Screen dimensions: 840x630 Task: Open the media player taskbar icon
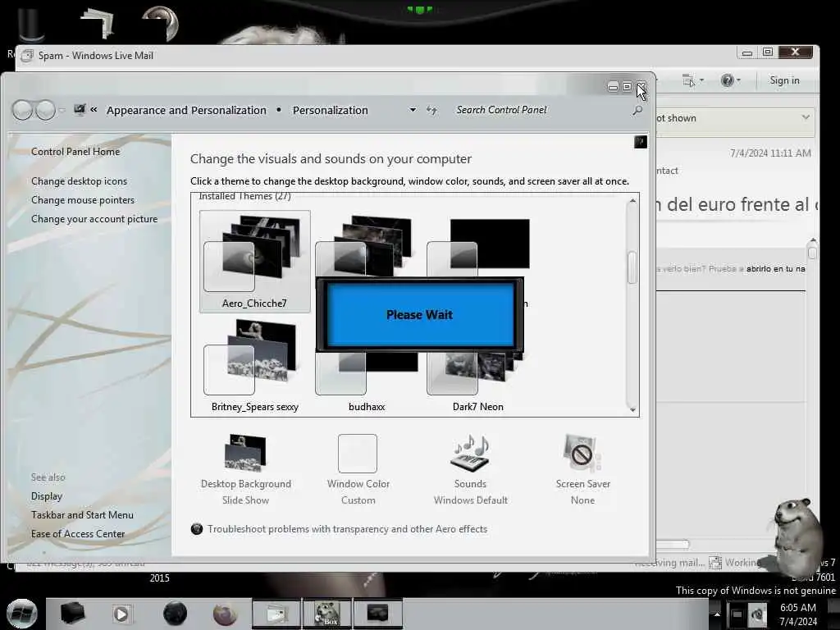point(121,614)
